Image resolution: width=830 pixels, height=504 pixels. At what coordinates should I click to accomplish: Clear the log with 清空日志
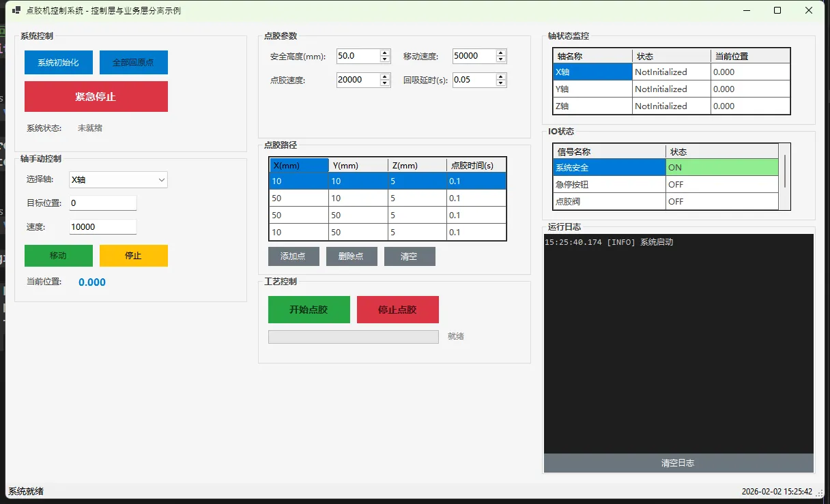(678, 463)
